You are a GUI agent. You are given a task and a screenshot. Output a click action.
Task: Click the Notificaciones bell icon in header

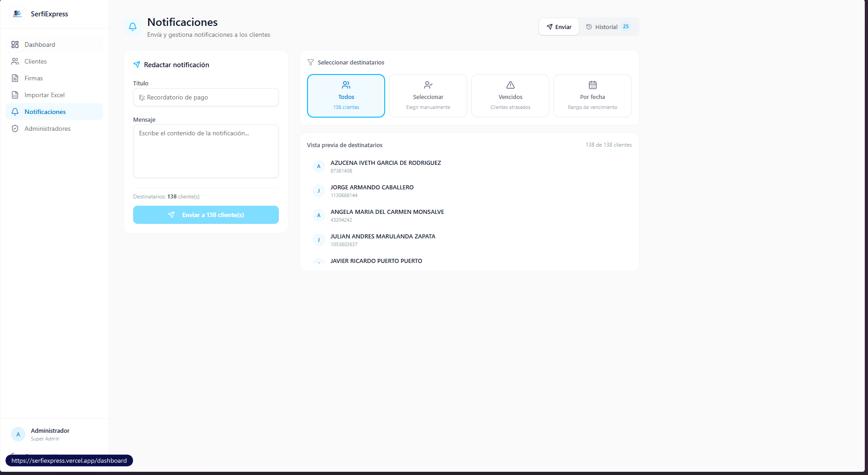[x=133, y=27]
